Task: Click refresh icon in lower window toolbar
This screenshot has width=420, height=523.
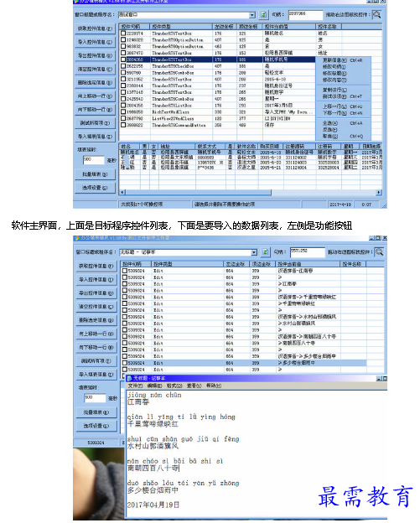Action: click(x=265, y=252)
